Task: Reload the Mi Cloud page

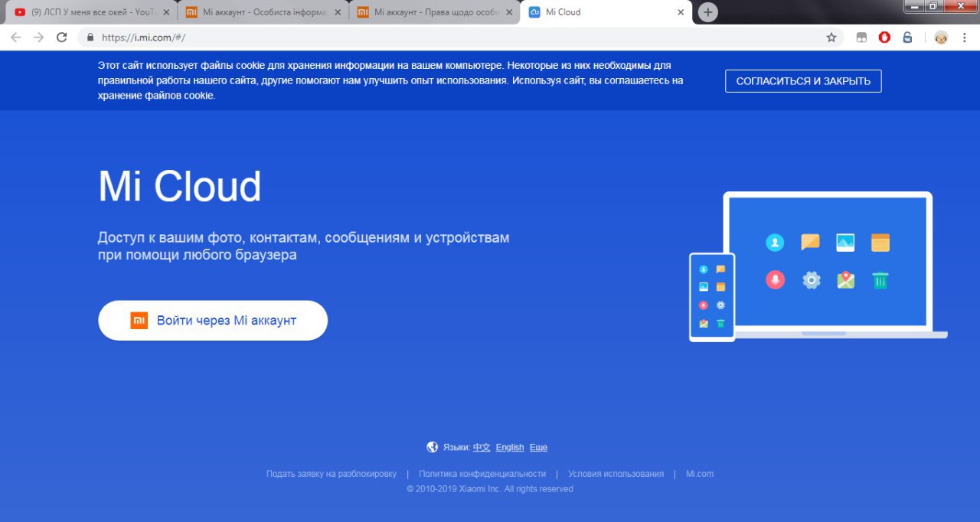Action: tap(62, 37)
